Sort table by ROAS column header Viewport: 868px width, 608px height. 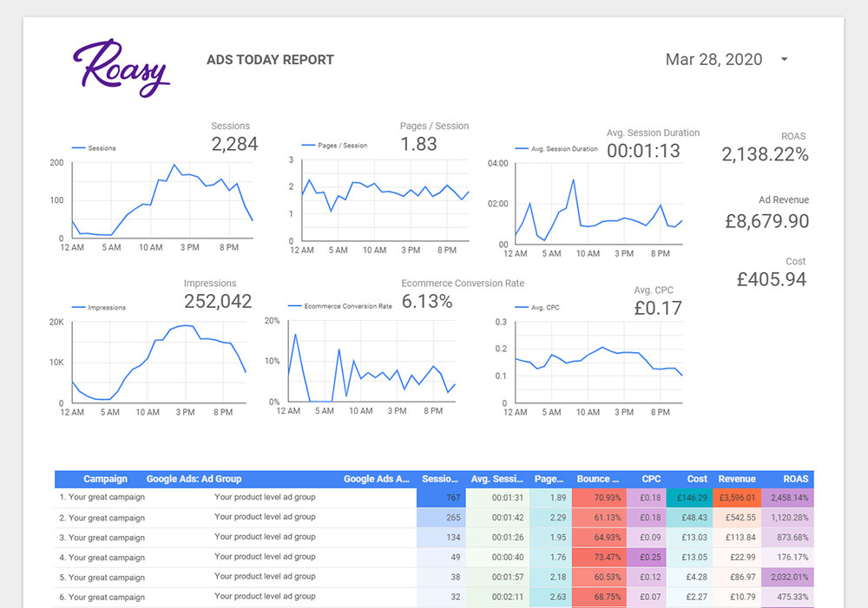click(x=795, y=479)
